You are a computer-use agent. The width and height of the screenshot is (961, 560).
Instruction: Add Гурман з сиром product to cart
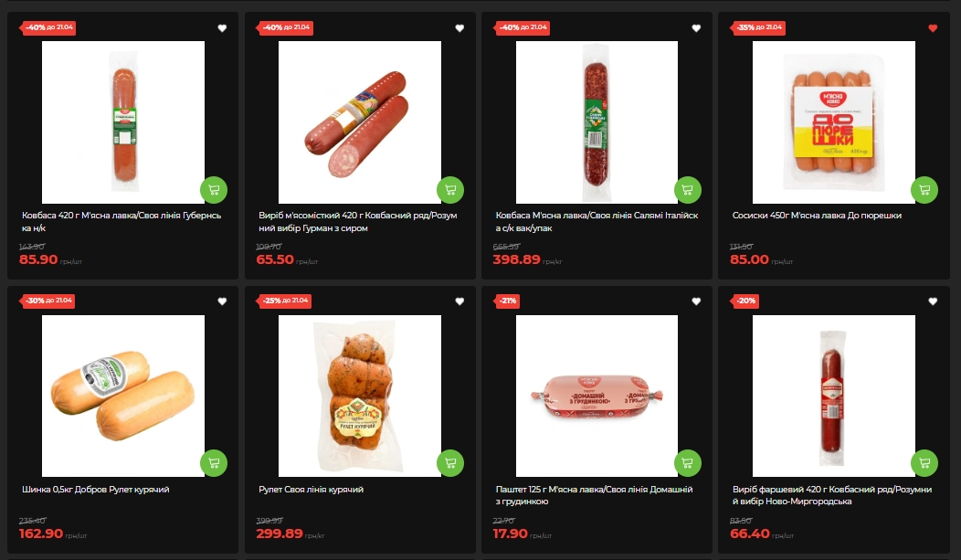pos(450,190)
